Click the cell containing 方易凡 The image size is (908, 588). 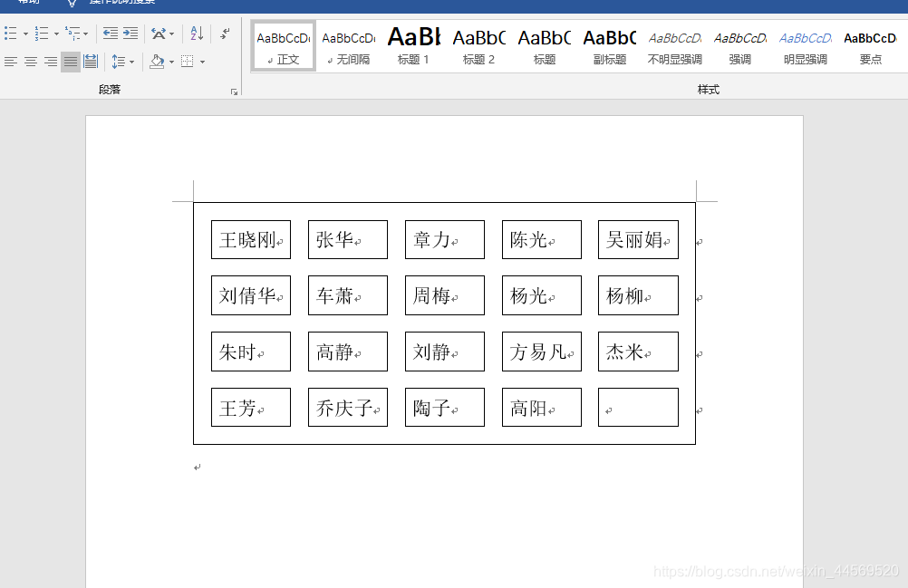541,352
